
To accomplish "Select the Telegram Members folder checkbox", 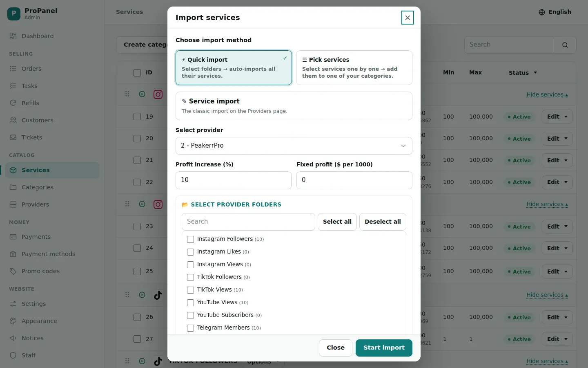I will pos(190,328).
